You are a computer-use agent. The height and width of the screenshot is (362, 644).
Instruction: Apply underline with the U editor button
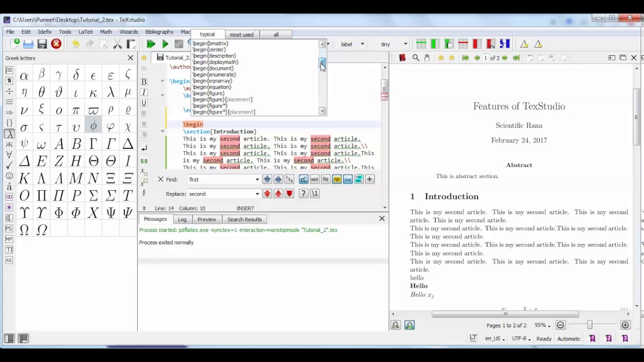pos(144,103)
